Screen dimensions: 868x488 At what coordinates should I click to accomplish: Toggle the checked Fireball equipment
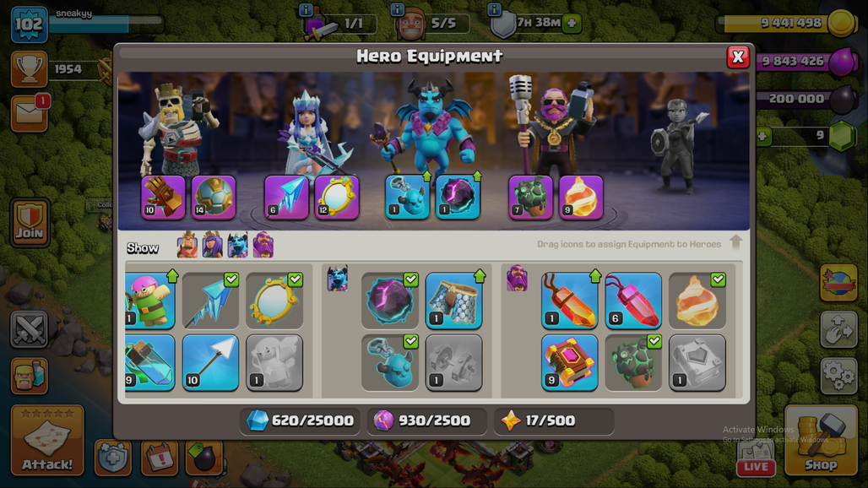(697, 301)
